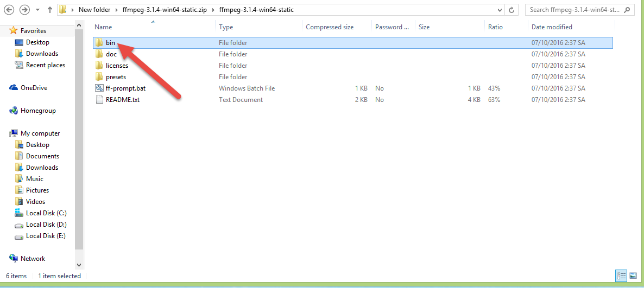Screen dimensions: 644x288
Task: Click the Favorites star icon
Action: (x=13, y=30)
